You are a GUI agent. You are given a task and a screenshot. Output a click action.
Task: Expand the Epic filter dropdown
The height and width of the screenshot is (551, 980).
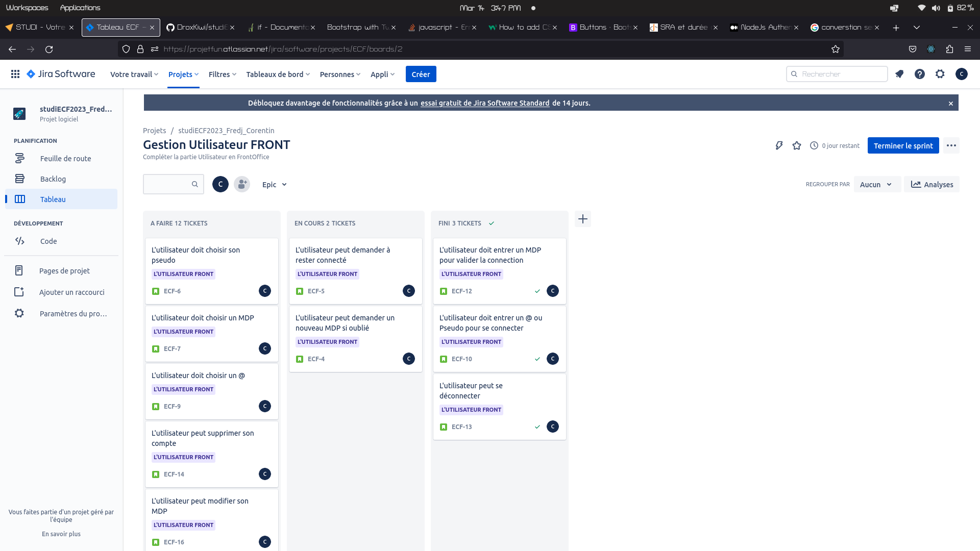[x=275, y=185]
